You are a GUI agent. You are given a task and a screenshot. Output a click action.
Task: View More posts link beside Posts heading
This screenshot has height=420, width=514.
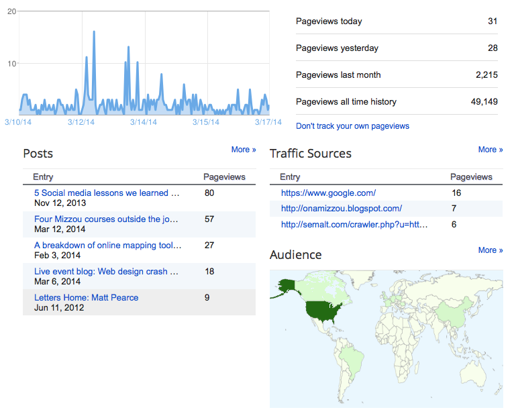coord(243,150)
